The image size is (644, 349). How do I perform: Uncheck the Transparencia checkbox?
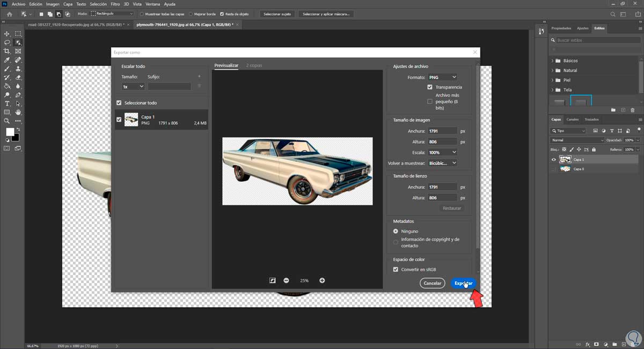point(430,87)
